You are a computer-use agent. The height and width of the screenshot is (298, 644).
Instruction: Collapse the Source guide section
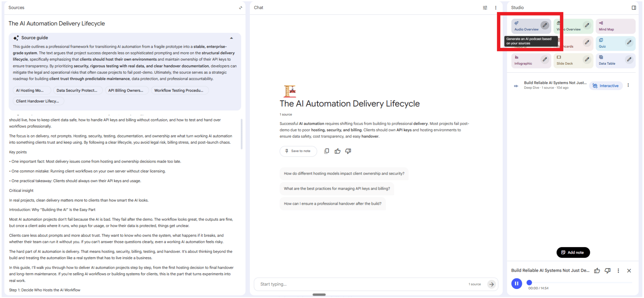tap(231, 38)
